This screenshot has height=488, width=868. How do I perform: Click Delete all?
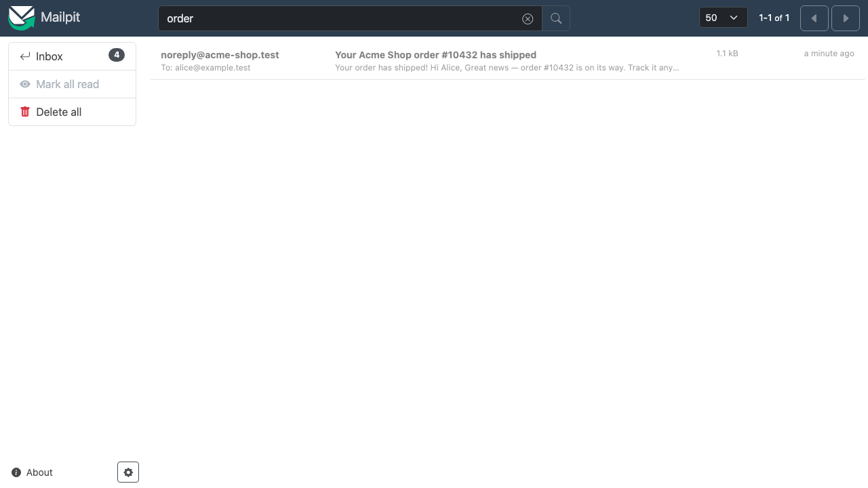point(72,112)
